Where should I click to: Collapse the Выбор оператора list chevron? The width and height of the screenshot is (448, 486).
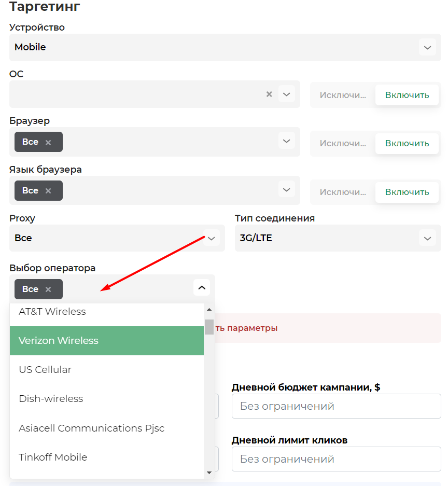click(x=202, y=288)
